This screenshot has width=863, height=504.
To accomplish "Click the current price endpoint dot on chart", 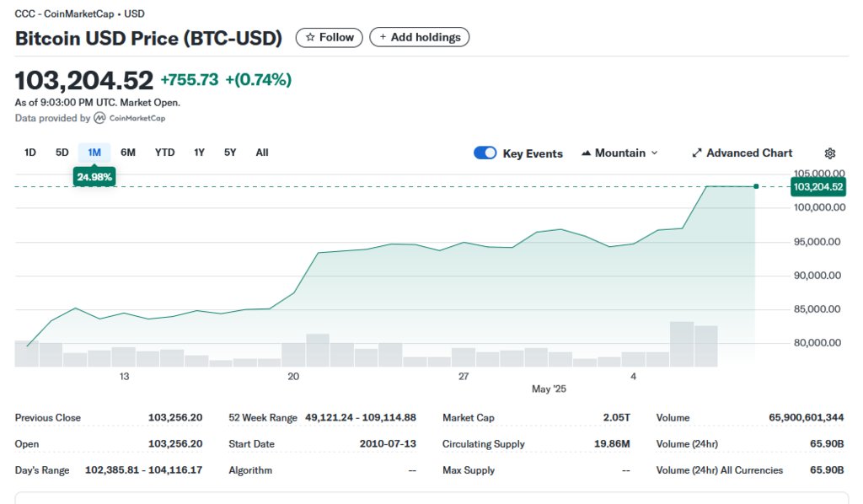I will pos(756,186).
